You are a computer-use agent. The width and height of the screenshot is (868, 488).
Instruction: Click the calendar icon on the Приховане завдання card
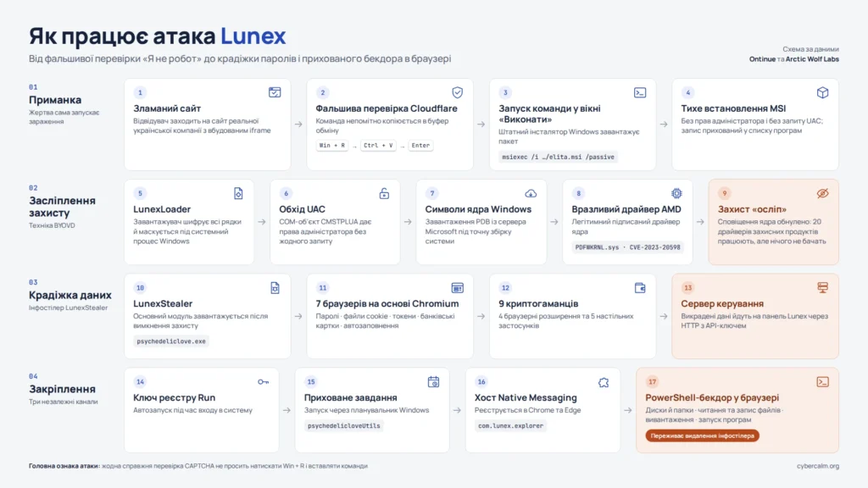pos(433,382)
